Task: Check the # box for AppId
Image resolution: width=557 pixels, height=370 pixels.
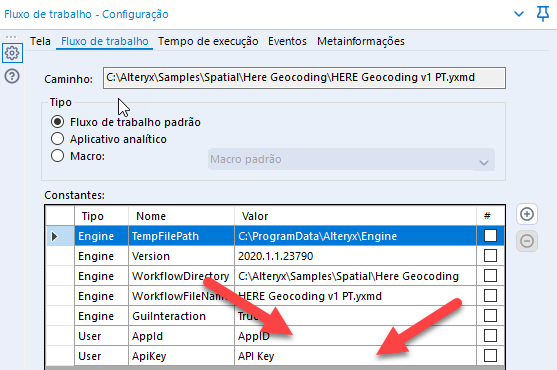Action: click(x=490, y=336)
